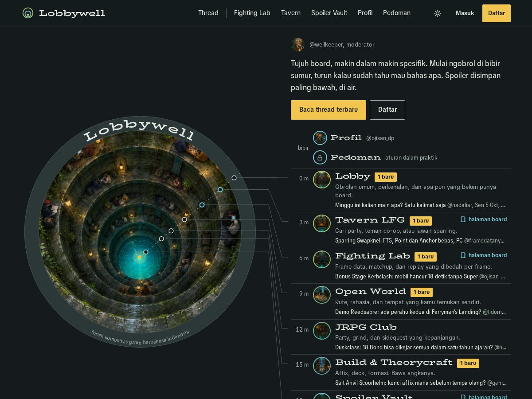The width and height of the screenshot is (532, 399).
Task: Open the Open World board title
Action: tap(370, 291)
